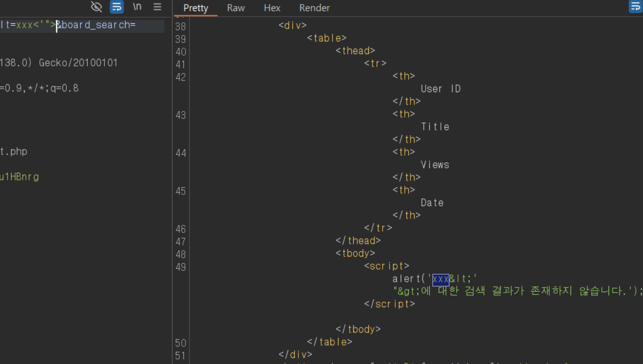Switch to the Raw tab

click(236, 8)
